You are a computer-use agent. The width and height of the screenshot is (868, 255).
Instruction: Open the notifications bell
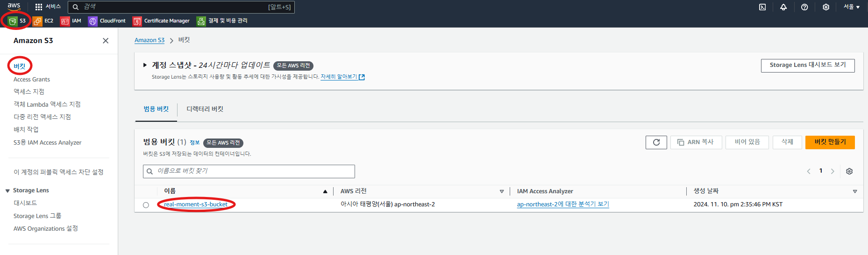coord(783,7)
